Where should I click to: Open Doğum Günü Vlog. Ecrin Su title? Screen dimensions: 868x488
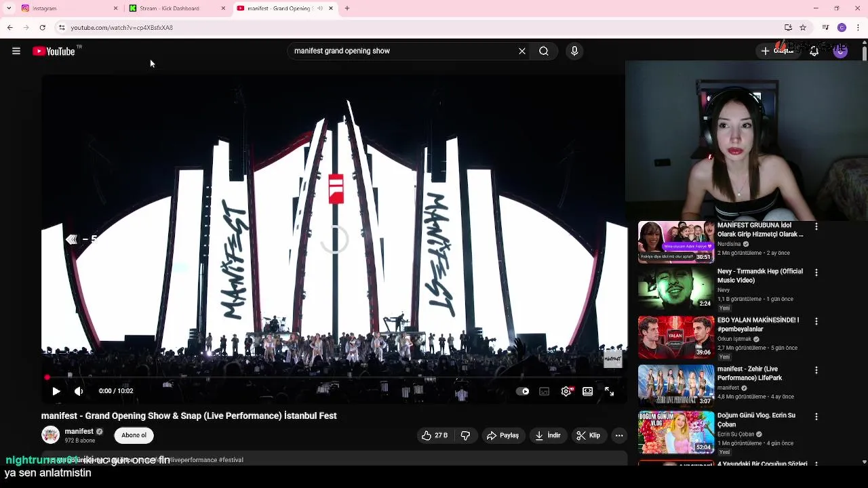click(756, 420)
